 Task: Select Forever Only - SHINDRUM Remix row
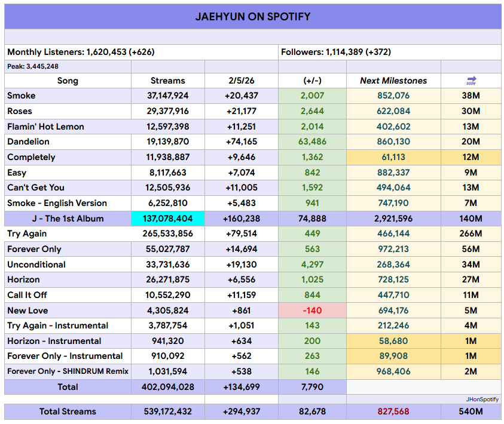(x=253, y=371)
